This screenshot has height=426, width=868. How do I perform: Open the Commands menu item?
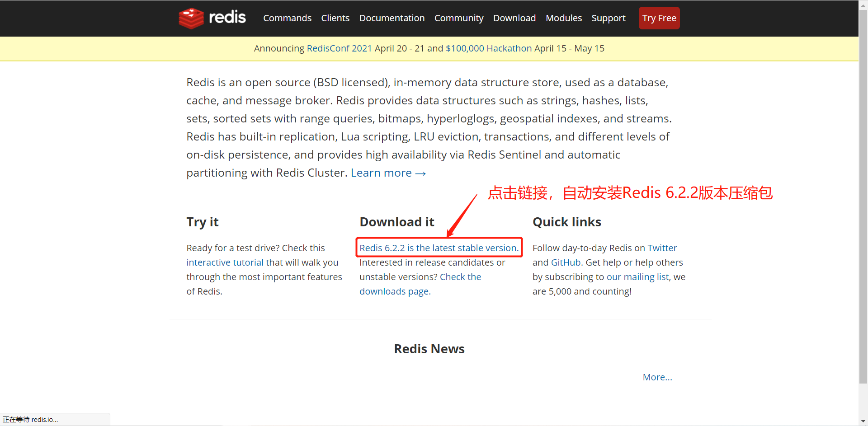pyautogui.click(x=287, y=18)
